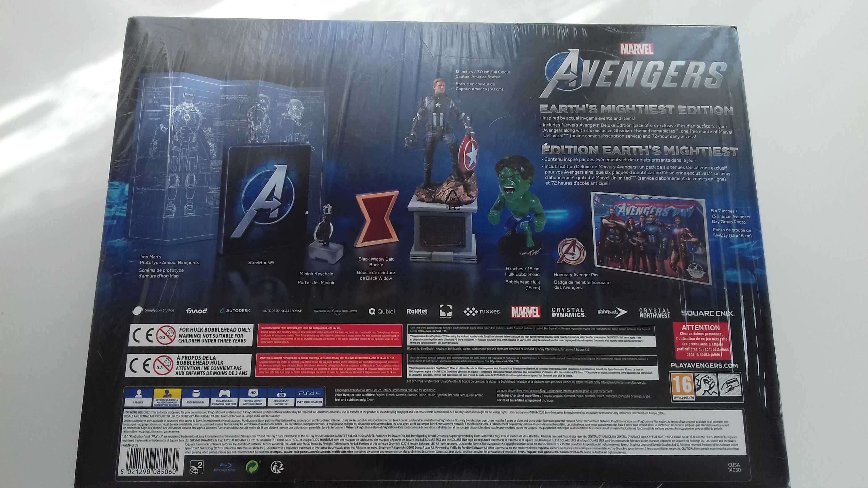Click the region 2 globe icon
The height and width of the screenshot is (488, 868).
(196, 468)
